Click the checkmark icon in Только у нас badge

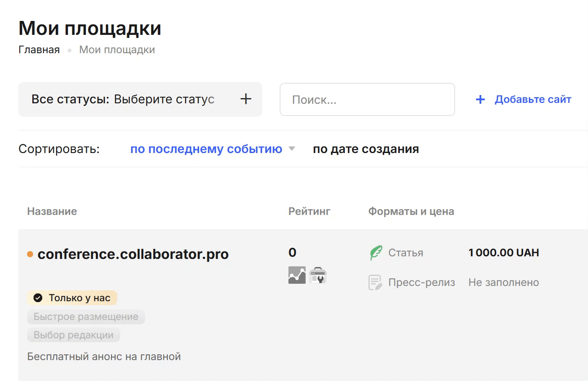[x=38, y=298]
